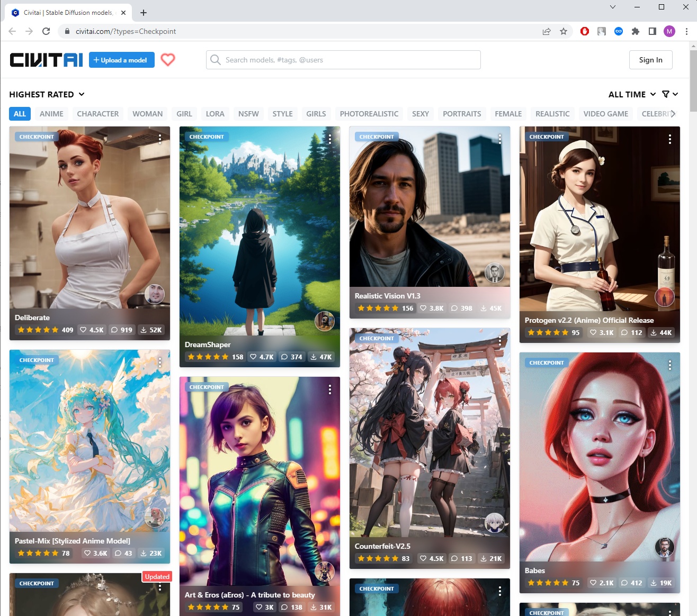Click the red heart icon beside Upload button
This screenshot has height=616, width=697.
coord(168,60)
